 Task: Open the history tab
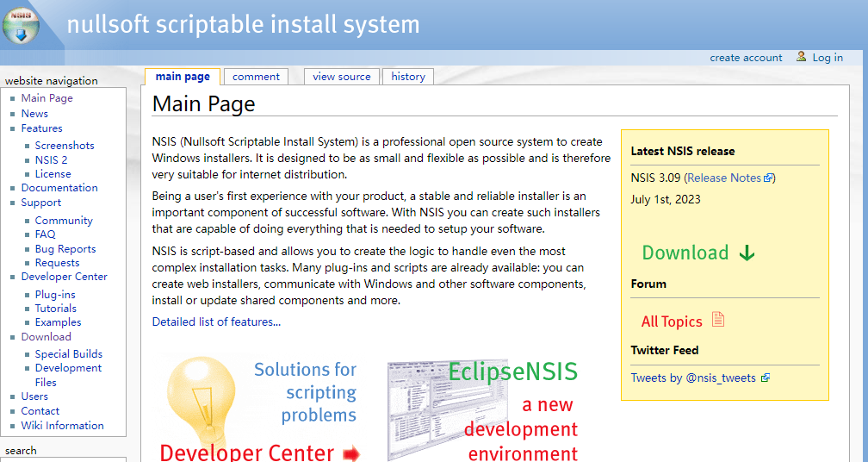point(408,77)
